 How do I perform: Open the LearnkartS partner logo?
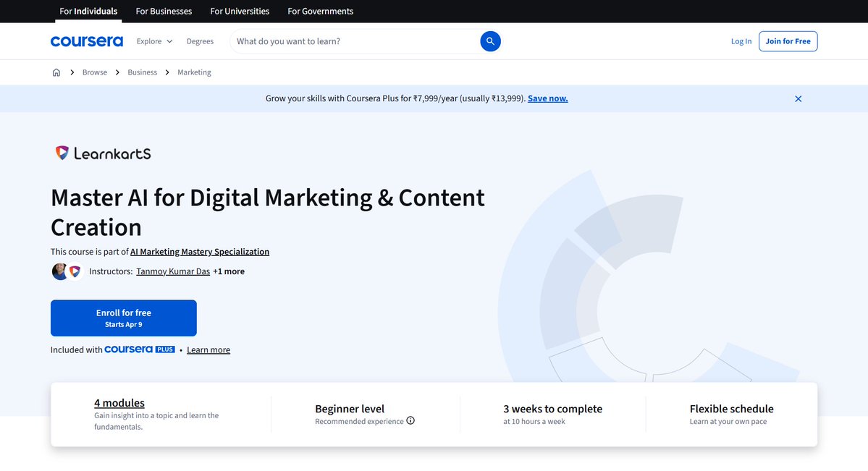[x=103, y=153]
